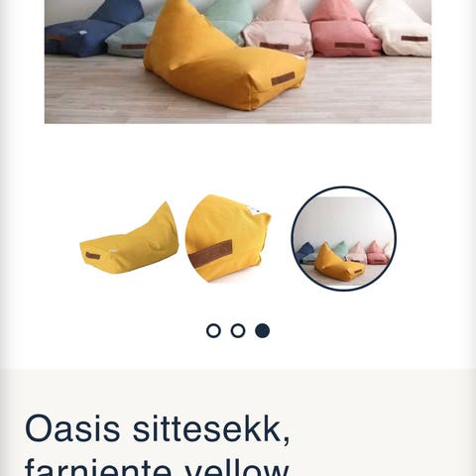Click the large yellow beanbag in main photo
This screenshot has height=476, width=476.
coord(225,57)
